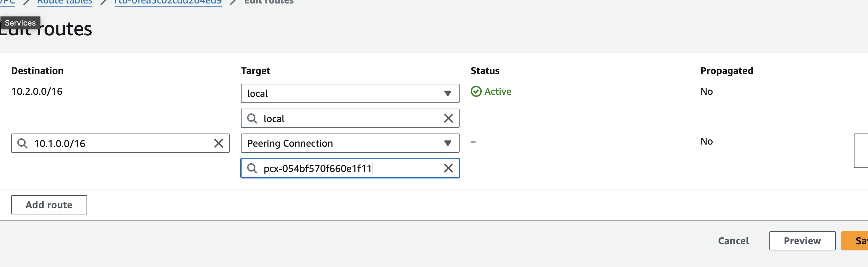
Task: Click the magnifier icon in the local field
Action: coord(252,118)
